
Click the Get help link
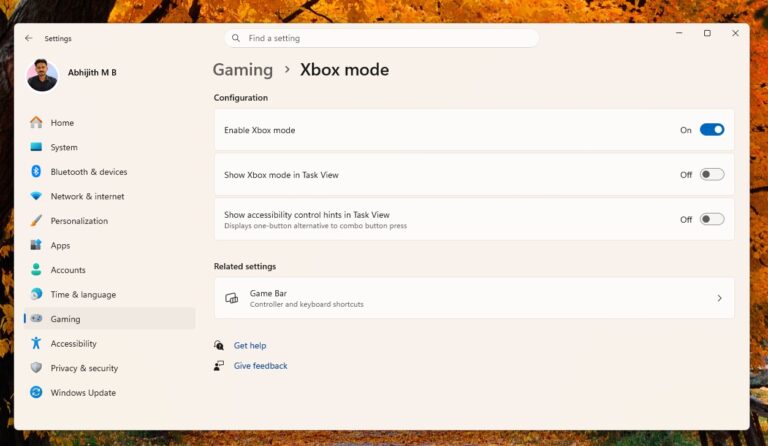[250, 345]
